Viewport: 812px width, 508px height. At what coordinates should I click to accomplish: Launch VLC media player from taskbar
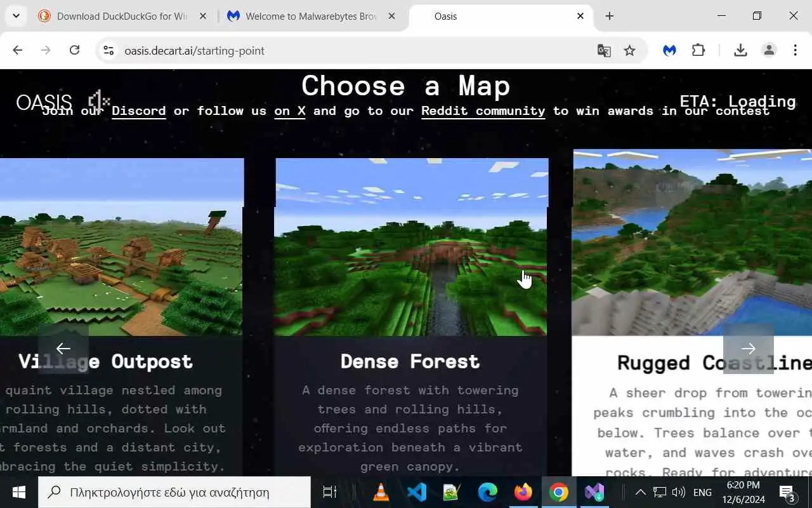click(381, 492)
